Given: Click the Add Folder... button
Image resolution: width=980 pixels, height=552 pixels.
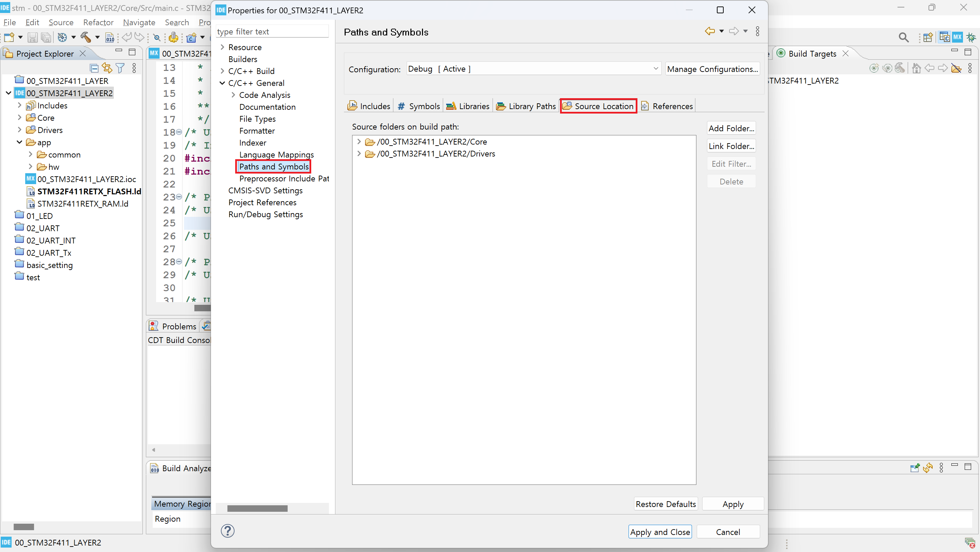Looking at the screenshot, I should [x=731, y=129].
